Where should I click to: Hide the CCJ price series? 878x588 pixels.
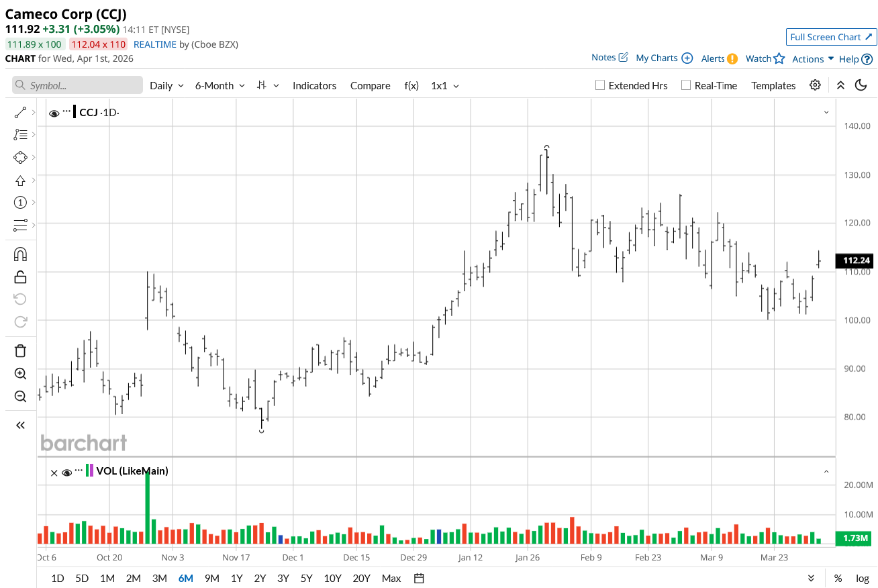[54, 113]
